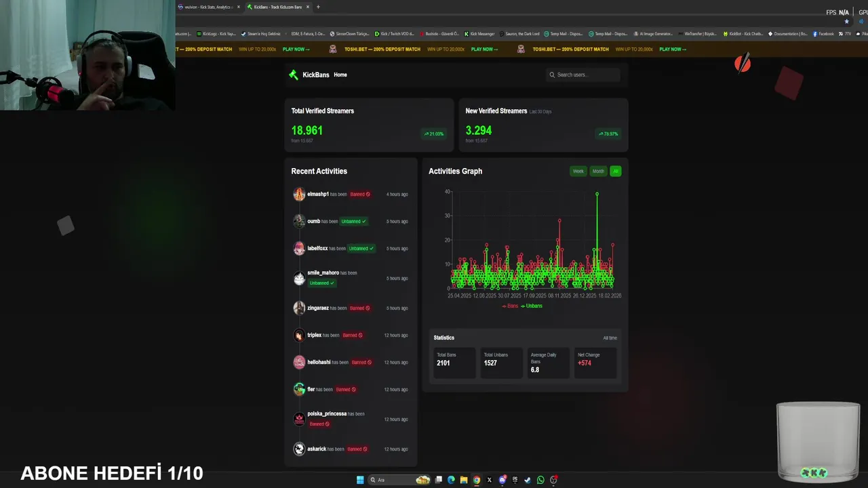Open the Sauron, the Dark Lord bookmark
The width and height of the screenshot is (868, 488).
520,34
